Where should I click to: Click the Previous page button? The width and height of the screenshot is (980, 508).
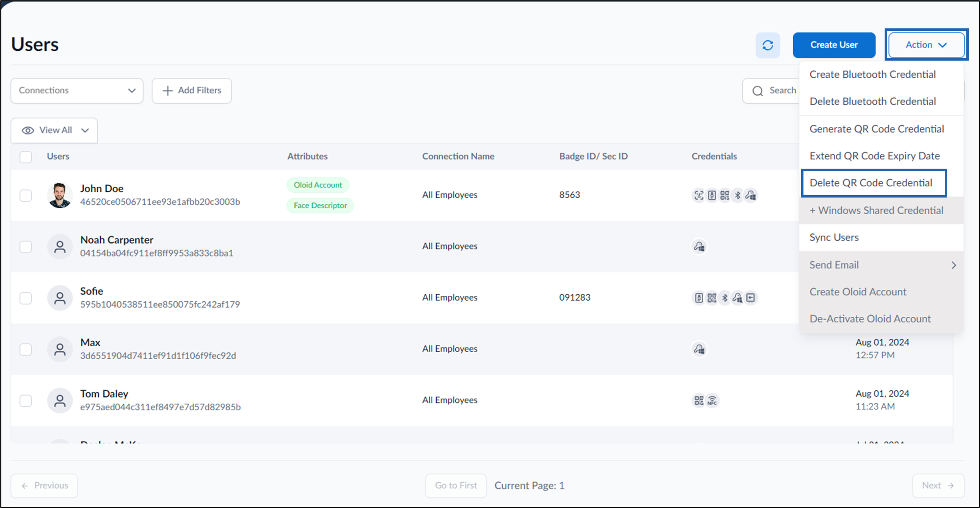[45, 486]
